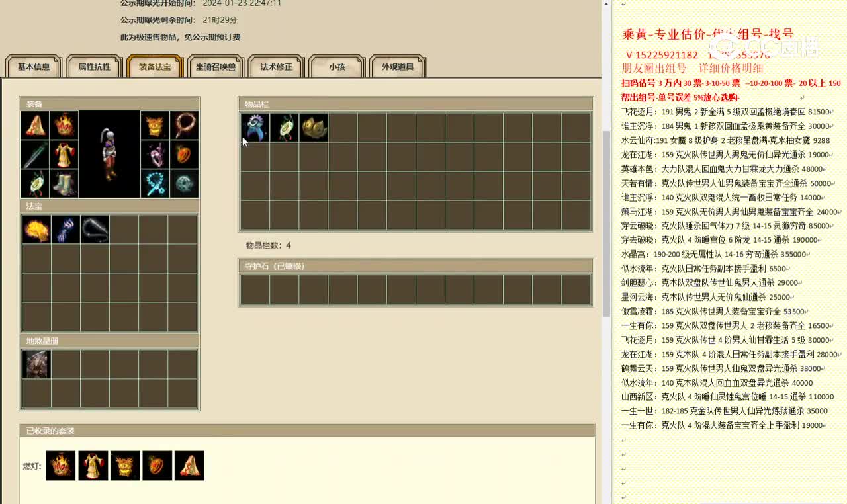Inspect the golden item in 物品栏
This screenshot has height=504, width=847.
[x=313, y=127]
